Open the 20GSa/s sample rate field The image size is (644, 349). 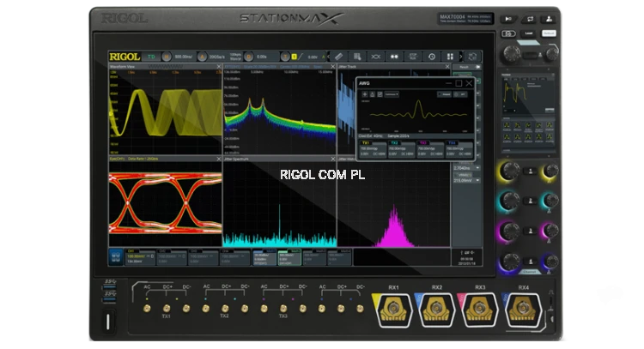(217, 57)
